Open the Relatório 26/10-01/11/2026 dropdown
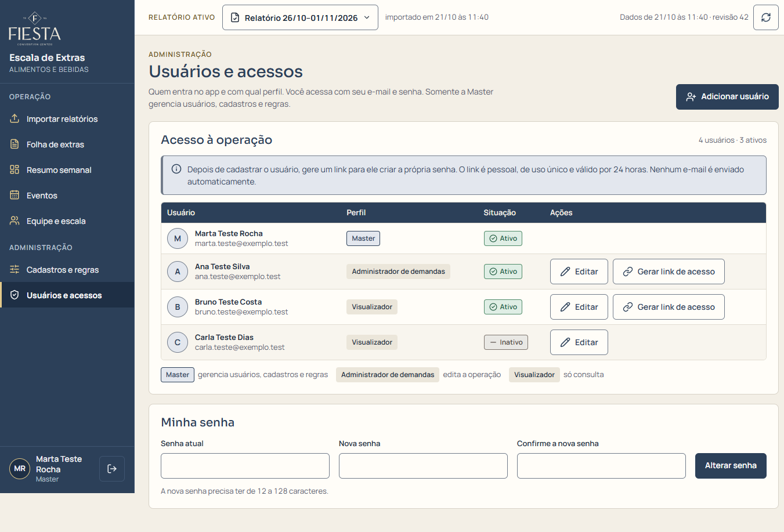Viewport: 784px width, 532px height. coord(300,17)
